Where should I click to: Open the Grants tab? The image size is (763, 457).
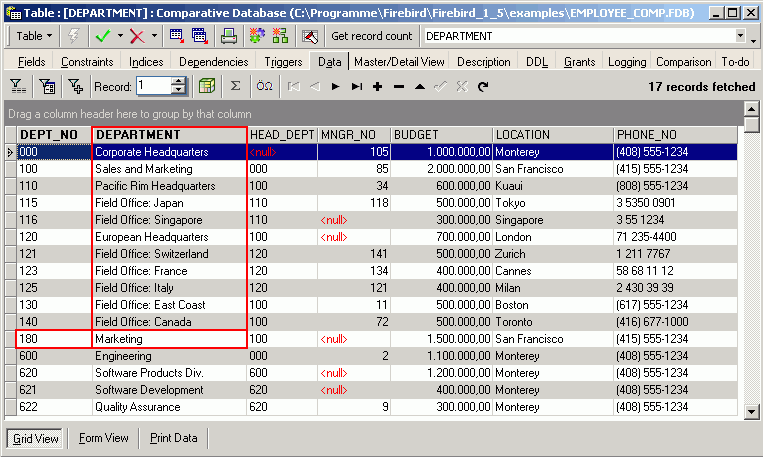point(580,62)
